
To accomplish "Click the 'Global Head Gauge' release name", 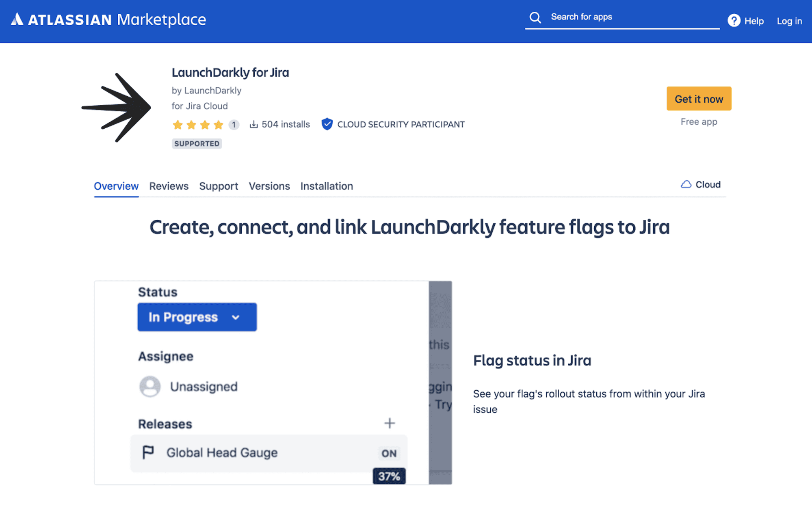I will (222, 453).
